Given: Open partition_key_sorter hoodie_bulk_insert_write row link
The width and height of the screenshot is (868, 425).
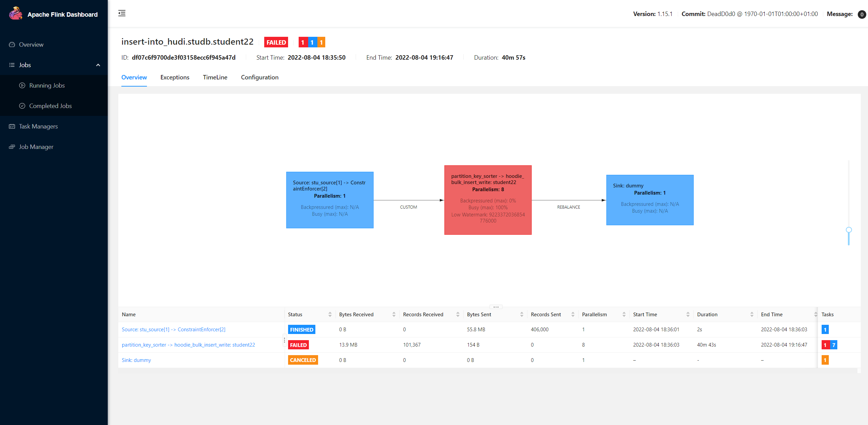Looking at the screenshot, I should coord(188,345).
